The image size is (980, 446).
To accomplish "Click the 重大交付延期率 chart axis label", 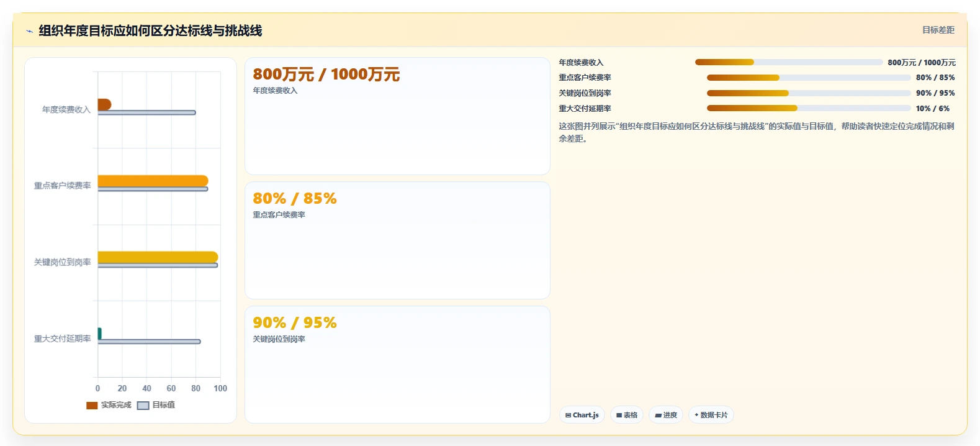I will click(62, 339).
